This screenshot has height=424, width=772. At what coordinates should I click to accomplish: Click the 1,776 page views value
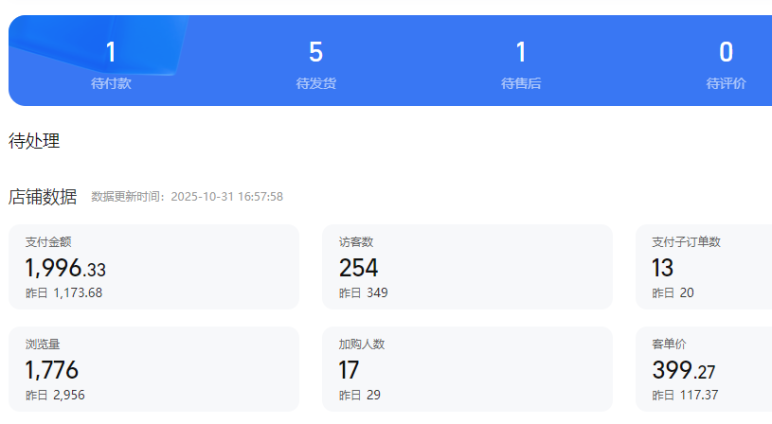click(x=52, y=370)
